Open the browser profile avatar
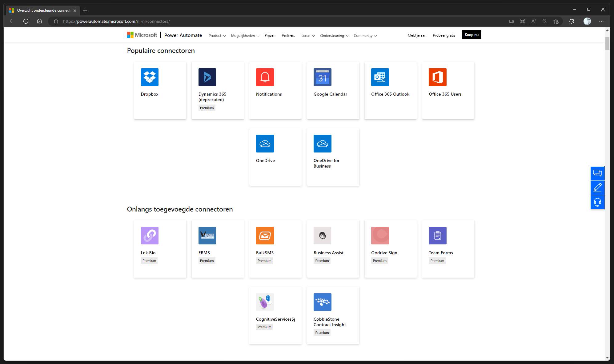 (x=587, y=21)
